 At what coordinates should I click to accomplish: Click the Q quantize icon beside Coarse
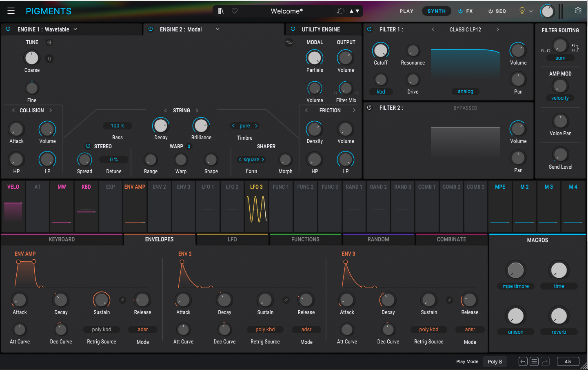point(49,59)
